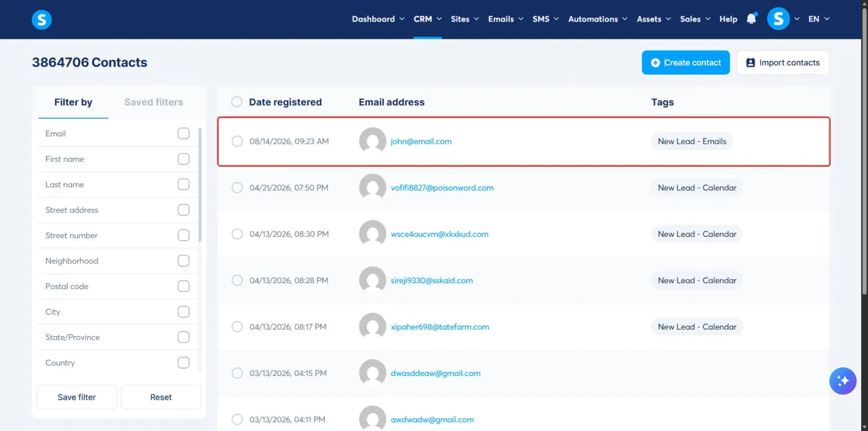Click the Create contact button
Screen dimensions: 868x431
pyautogui.click(x=686, y=63)
